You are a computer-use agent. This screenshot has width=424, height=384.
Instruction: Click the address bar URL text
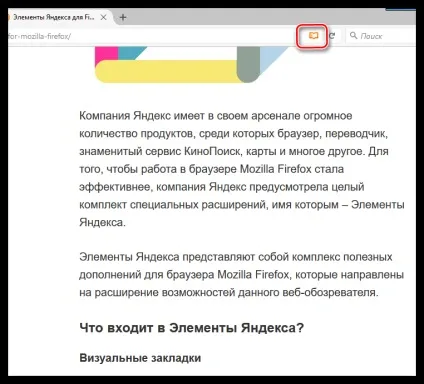click(x=39, y=36)
